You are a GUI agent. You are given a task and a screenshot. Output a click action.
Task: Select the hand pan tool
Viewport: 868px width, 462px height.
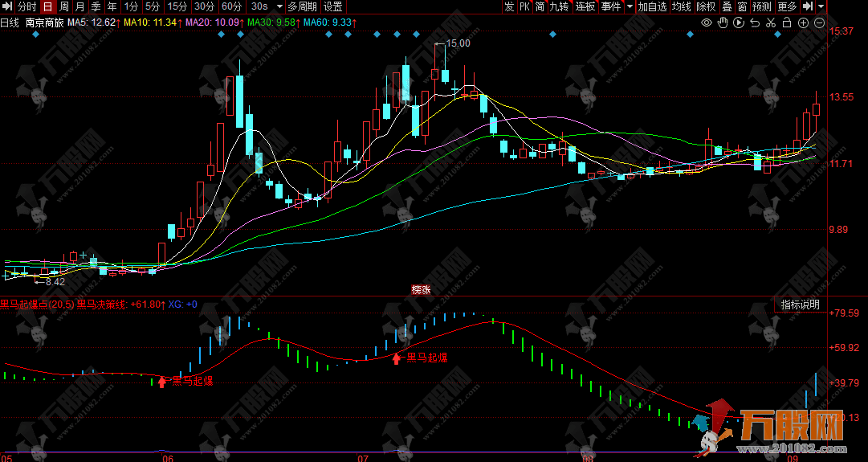click(x=723, y=22)
